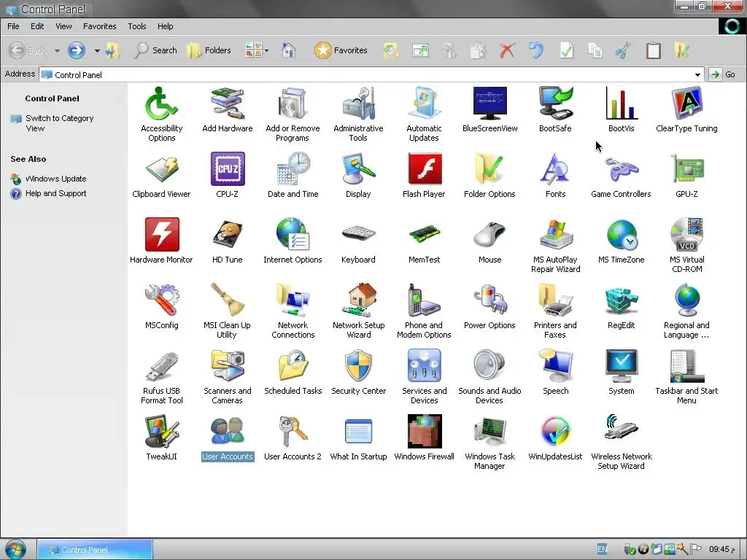747x560 pixels.
Task: Open the BootVis bar chart icon
Action: (x=622, y=104)
